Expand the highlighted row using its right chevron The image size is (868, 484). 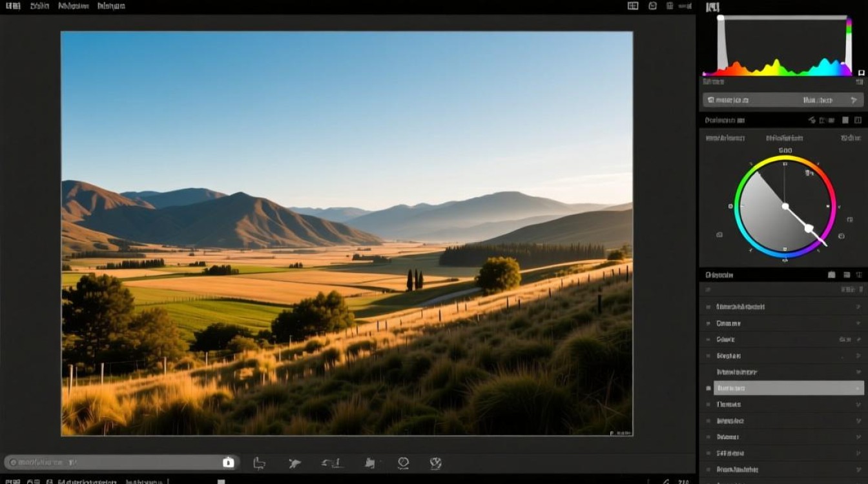(x=858, y=388)
